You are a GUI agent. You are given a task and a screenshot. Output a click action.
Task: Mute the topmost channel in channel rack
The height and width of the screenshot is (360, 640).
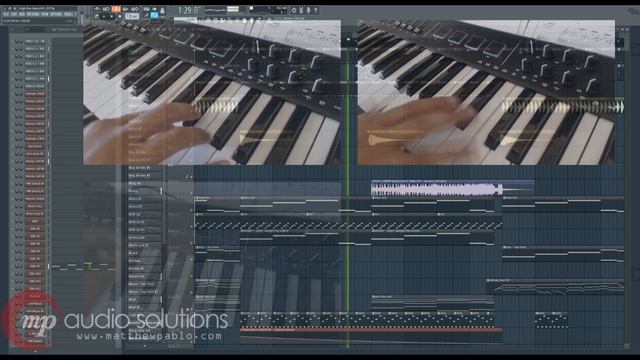point(17,41)
